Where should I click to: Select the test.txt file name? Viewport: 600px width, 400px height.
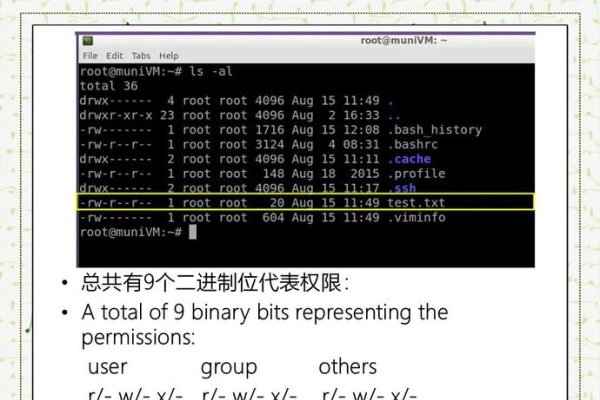(x=416, y=202)
